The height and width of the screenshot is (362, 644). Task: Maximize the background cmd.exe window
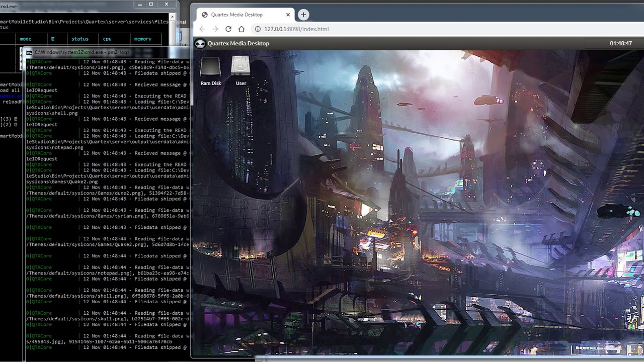pyautogui.click(x=151, y=5)
